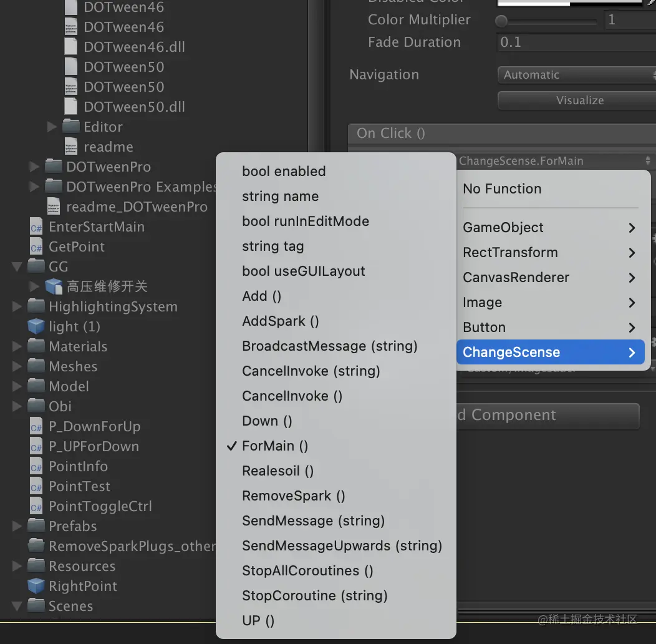656x644 pixels.
Task: Choose the Down () function
Action: click(336, 421)
